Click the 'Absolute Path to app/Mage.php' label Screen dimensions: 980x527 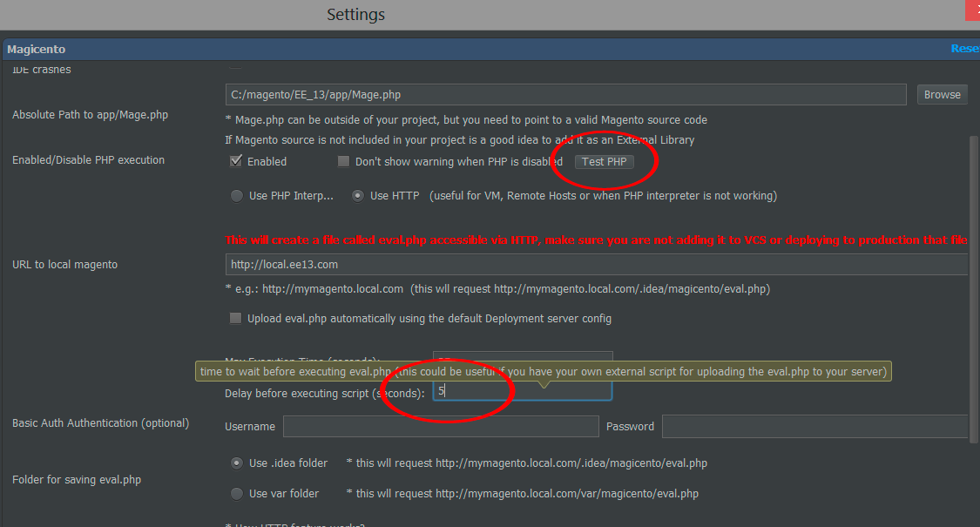(x=90, y=115)
